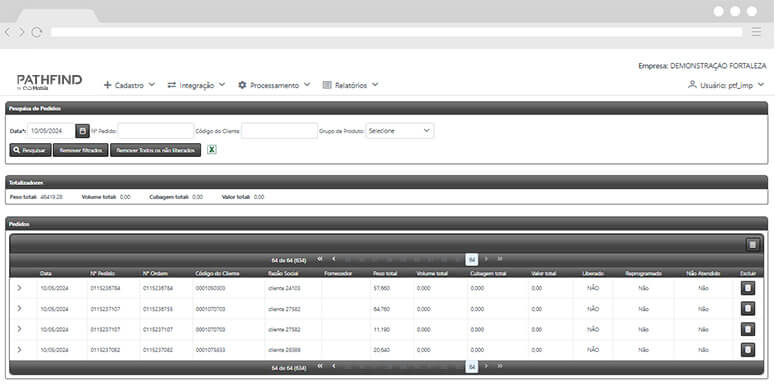Screen dimensions: 775x390
Task: Click the Pesquisar search button
Action: (30, 150)
